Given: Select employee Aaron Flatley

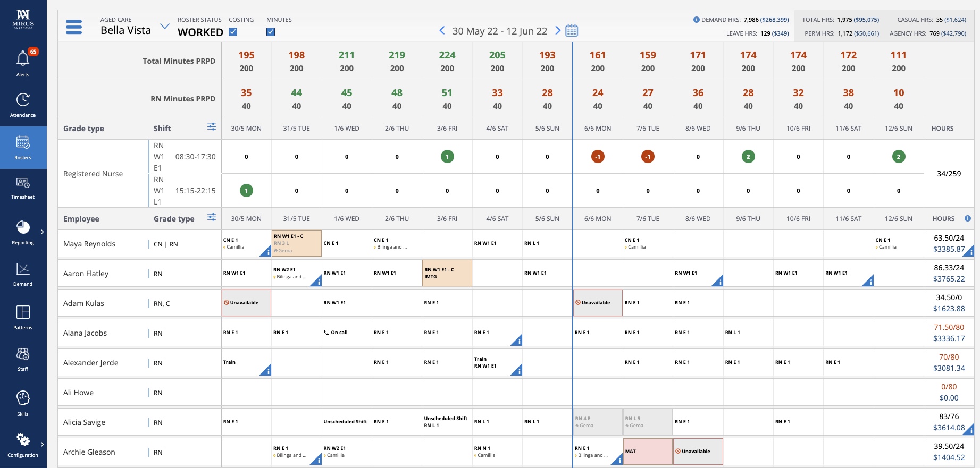Looking at the screenshot, I should [x=86, y=274].
